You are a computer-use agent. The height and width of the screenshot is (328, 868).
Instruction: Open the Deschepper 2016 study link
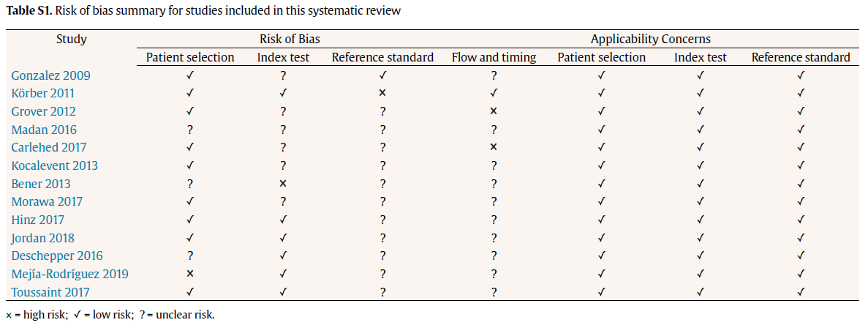point(57,256)
